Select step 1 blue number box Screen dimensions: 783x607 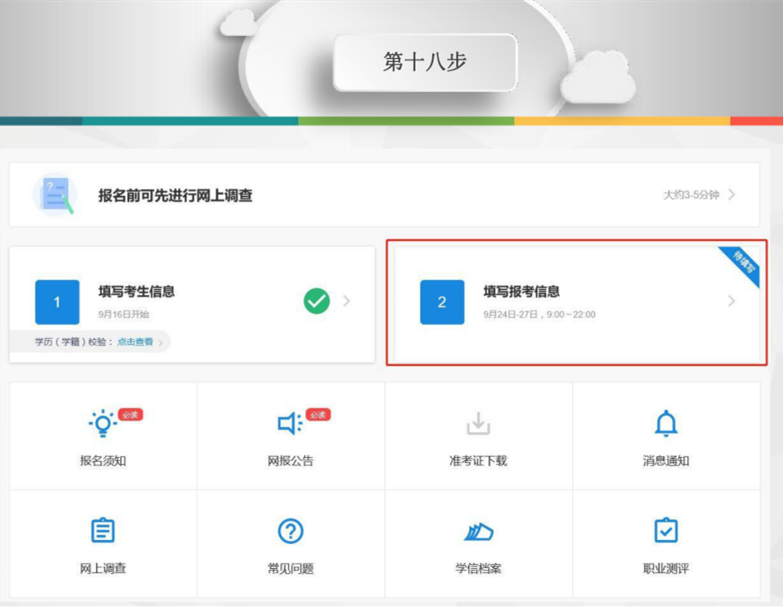click(57, 302)
